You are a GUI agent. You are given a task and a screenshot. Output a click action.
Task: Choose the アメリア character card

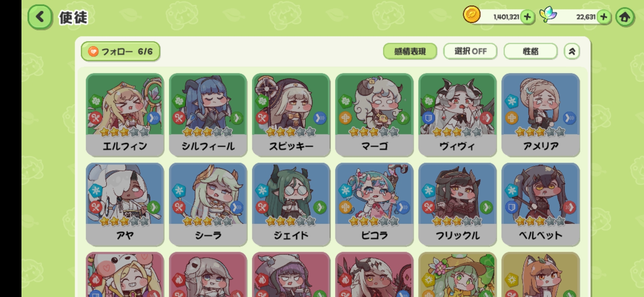coord(541,115)
